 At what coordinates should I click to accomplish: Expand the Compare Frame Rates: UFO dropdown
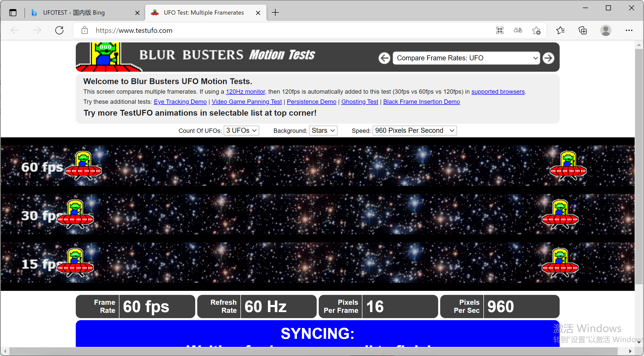pos(466,58)
